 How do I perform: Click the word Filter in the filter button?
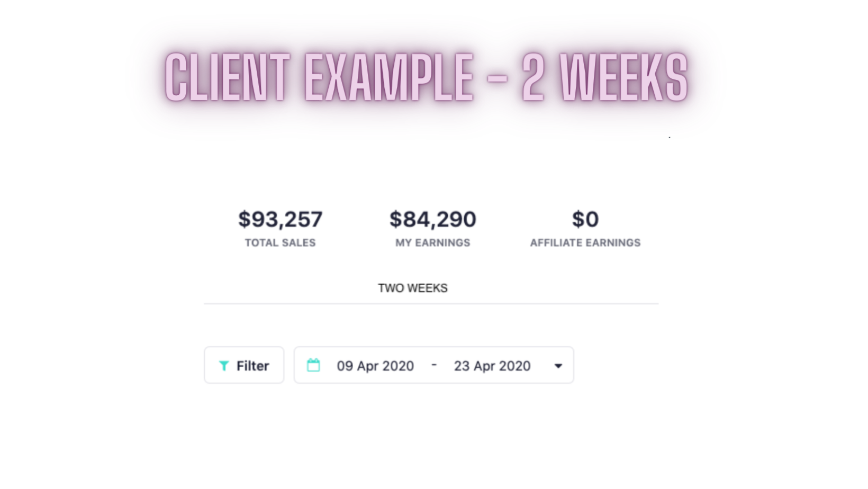tap(252, 366)
